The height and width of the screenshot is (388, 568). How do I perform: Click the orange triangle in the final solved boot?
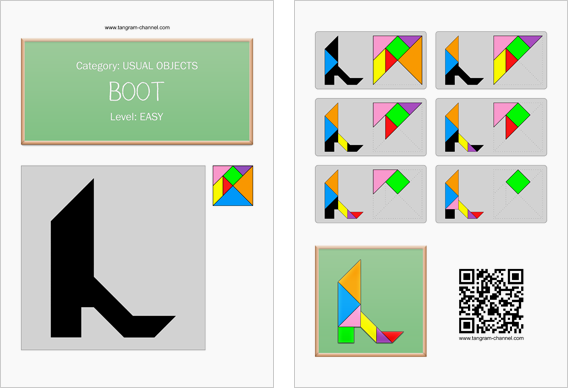click(x=353, y=283)
